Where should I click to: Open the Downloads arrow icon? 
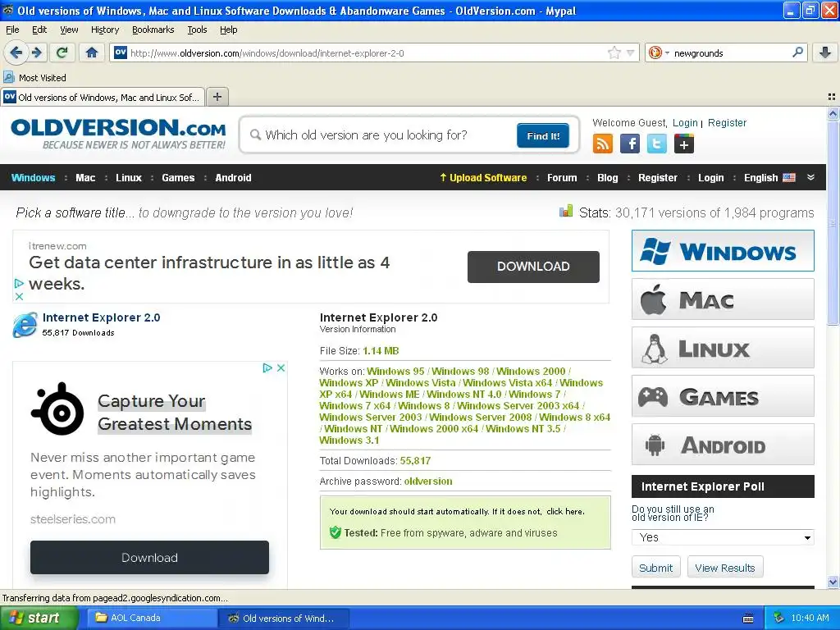pyautogui.click(x=825, y=52)
